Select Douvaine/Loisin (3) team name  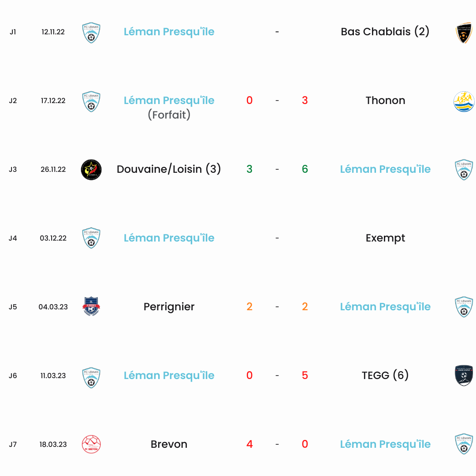(169, 169)
